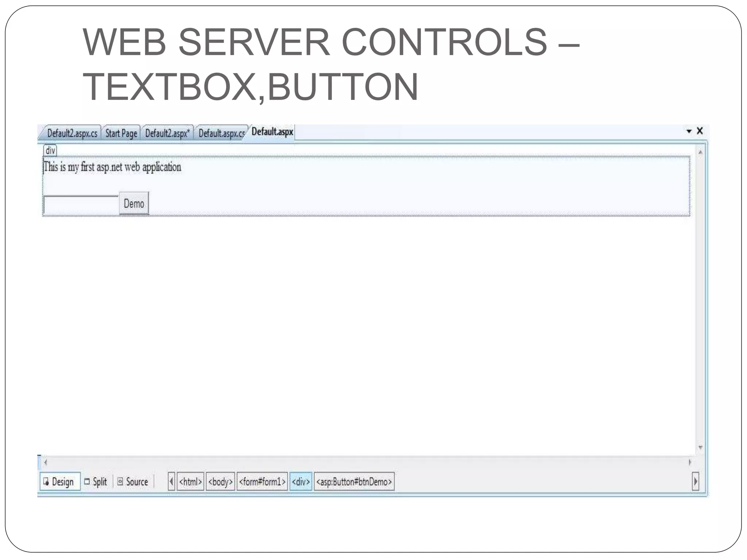Click the div tag label in designer
The width and height of the screenshot is (747, 560).
click(50, 150)
